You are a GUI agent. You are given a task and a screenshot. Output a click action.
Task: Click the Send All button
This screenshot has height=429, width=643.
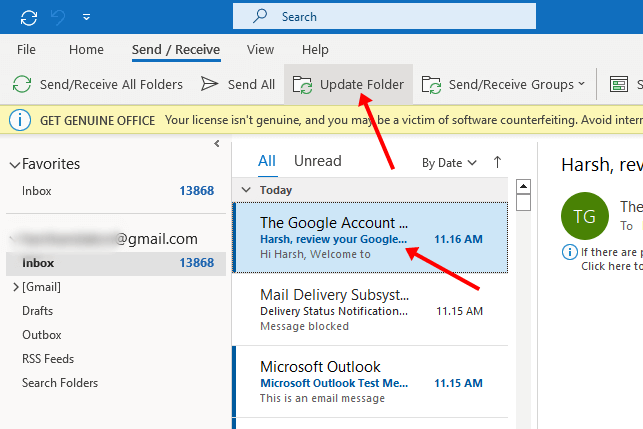tap(238, 85)
